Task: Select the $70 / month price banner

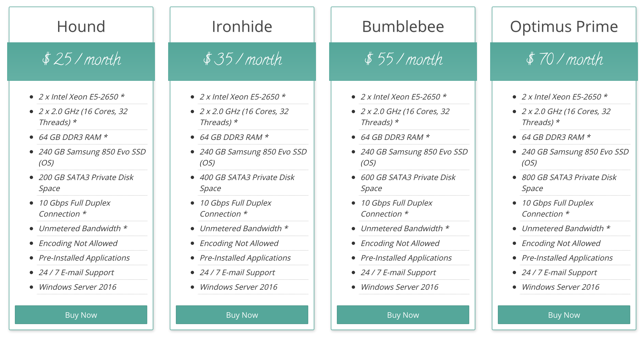Action: click(564, 60)
